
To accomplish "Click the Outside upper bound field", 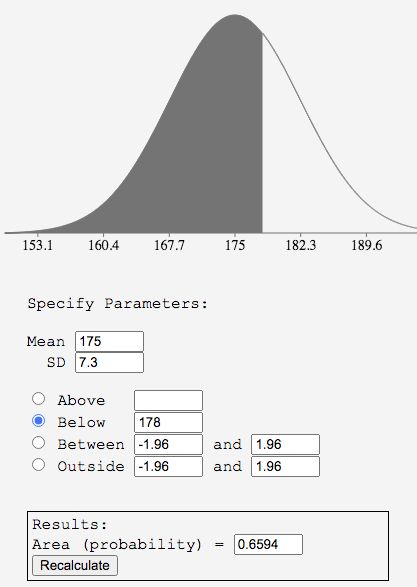I will click(285, 466).
